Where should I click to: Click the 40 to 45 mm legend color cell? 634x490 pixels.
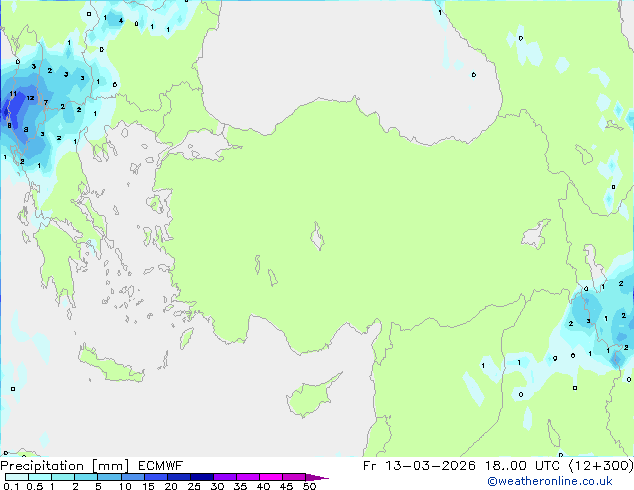pyautogui.click(x=271, y=477)
